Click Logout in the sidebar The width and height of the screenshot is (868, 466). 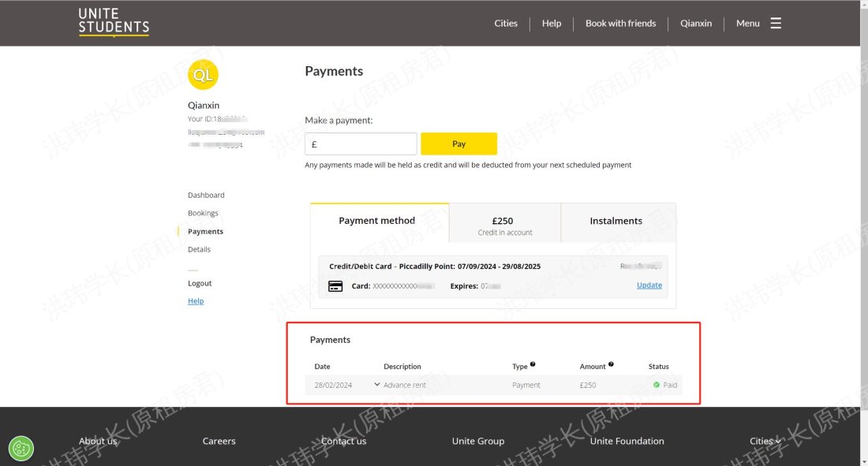(x=200, y=284)
